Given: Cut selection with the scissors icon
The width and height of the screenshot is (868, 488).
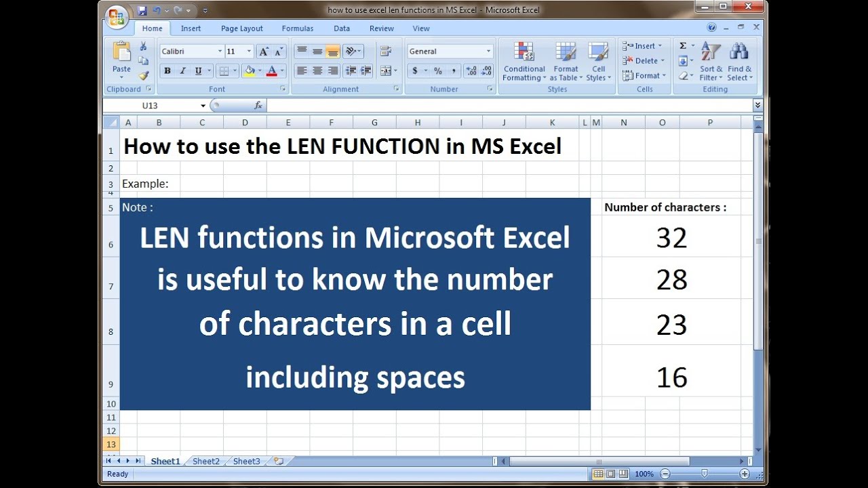Looking at the screenshot, I should (143, 47).
